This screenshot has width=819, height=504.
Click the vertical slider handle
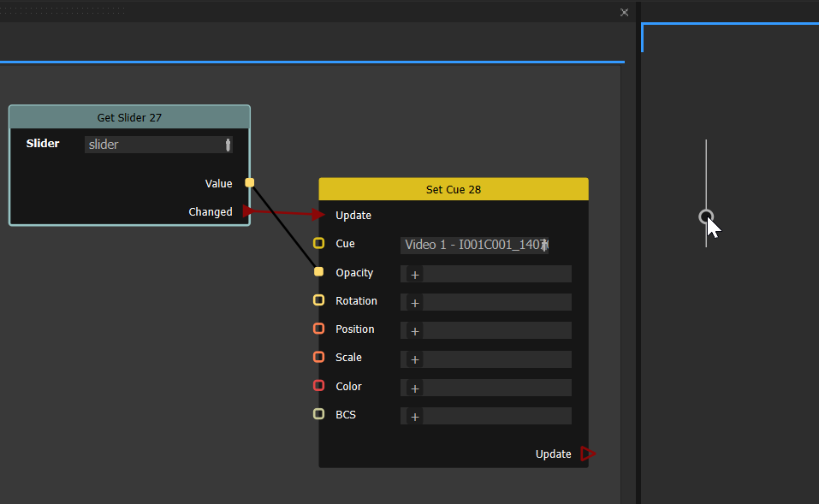point(705,216)
